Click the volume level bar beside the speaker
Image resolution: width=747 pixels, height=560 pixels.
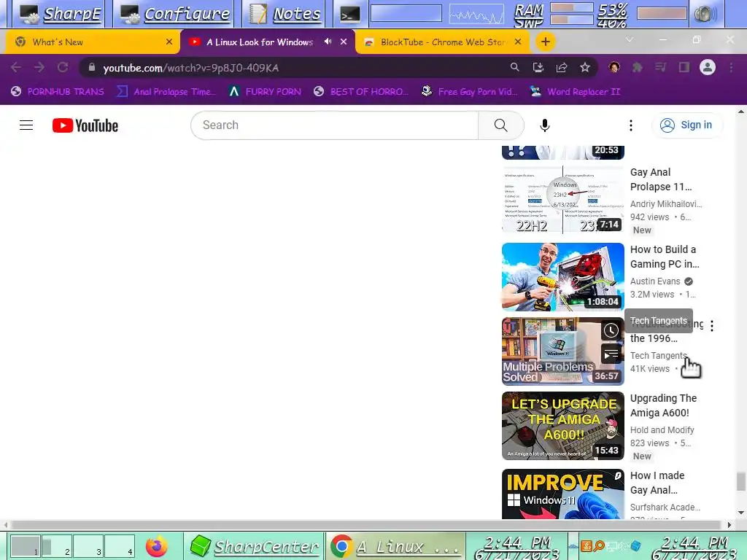coord(662,13)
